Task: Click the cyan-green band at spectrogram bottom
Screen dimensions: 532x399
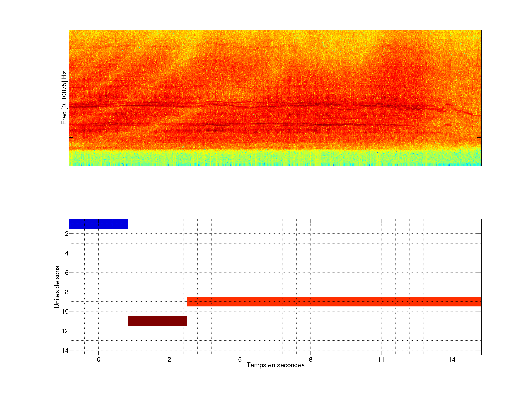Action: coord(275,158)
